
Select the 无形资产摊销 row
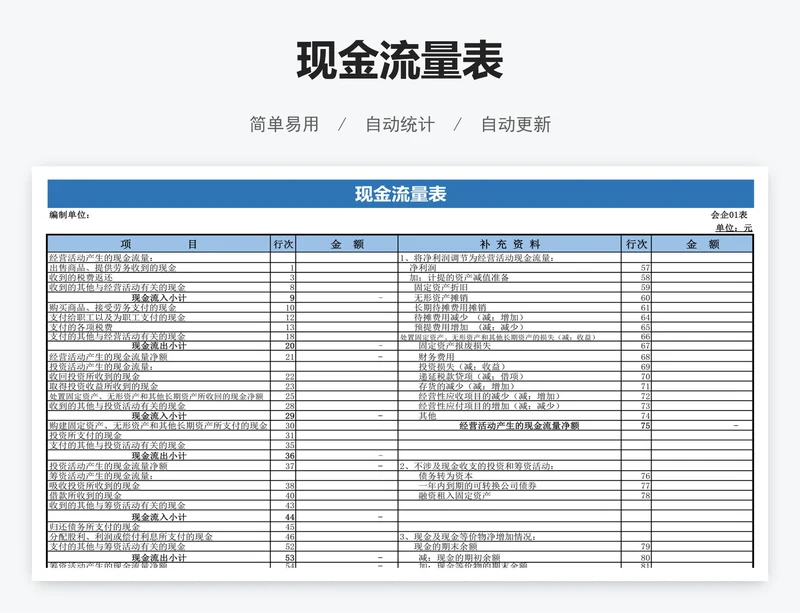point(441,298)
